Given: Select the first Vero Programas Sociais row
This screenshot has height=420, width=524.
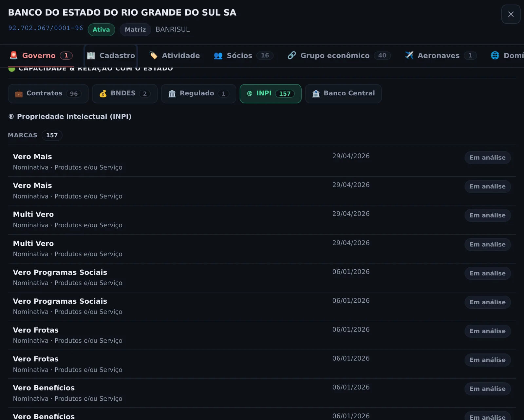Looking at the screenshot, I should tap(262, 277).
